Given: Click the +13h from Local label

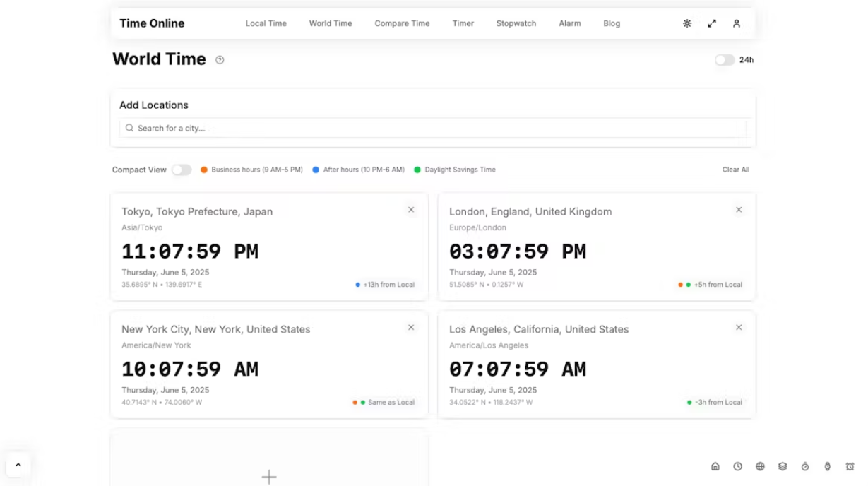Looking at the screenshot, I should coord(389,285).
